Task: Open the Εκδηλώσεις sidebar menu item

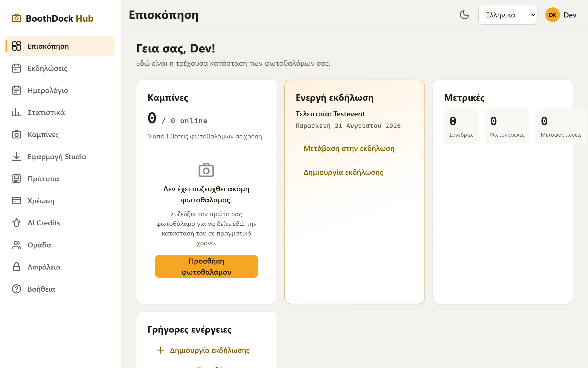Action: [x=60, y=68]
